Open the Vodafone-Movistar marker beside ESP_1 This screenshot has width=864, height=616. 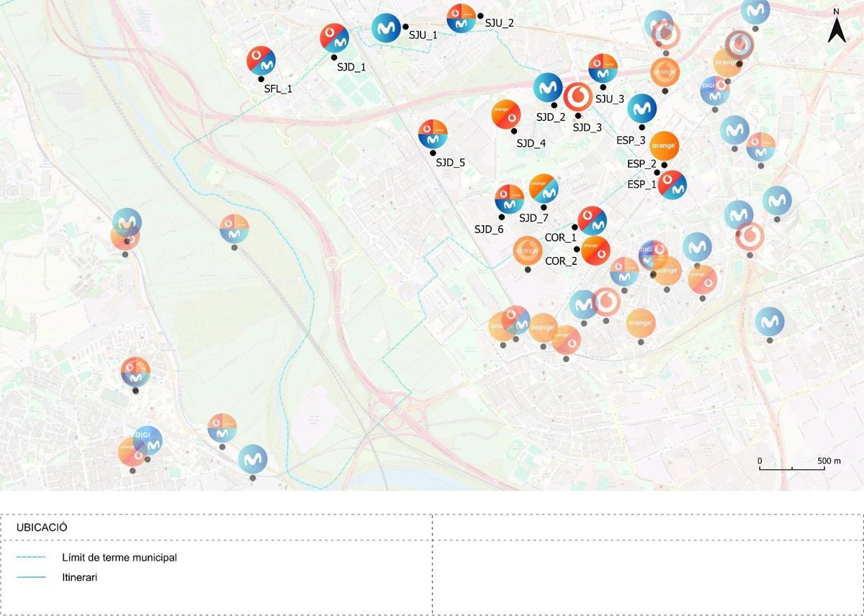coord(672,185)
